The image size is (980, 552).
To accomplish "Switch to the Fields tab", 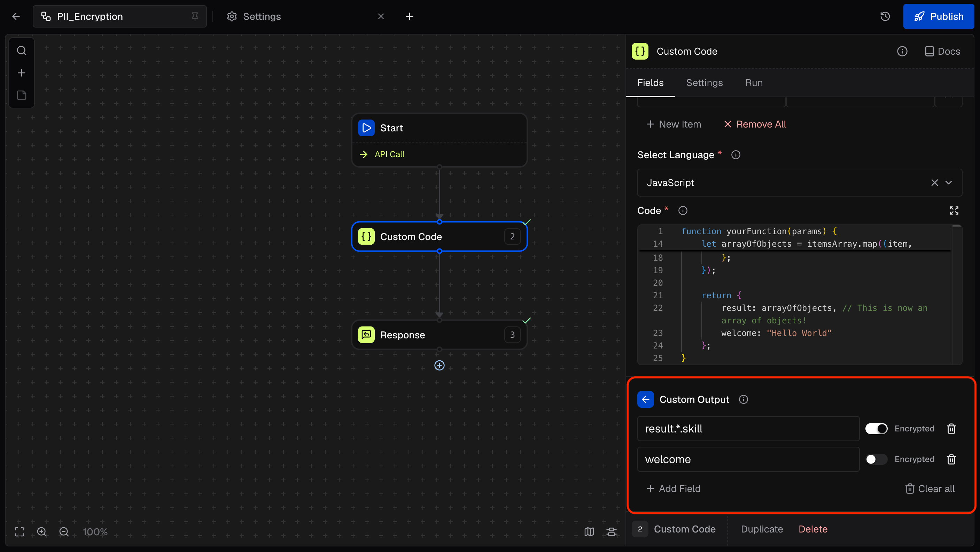I will click(x=650, y=83).
